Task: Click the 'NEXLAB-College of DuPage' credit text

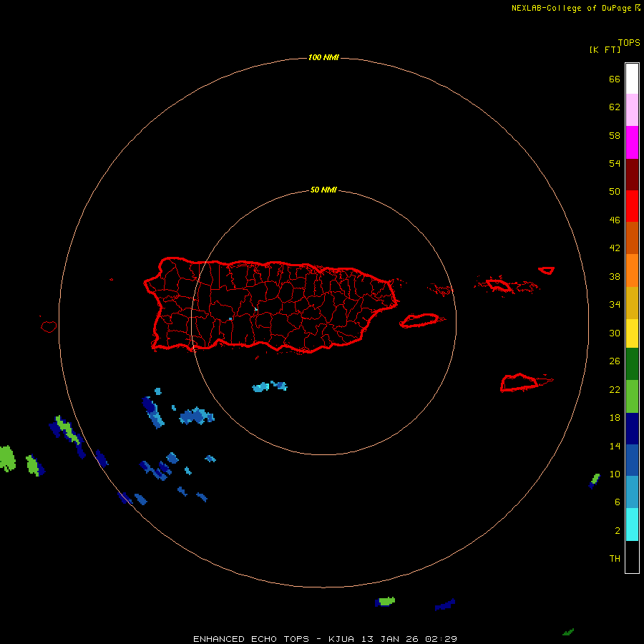Action: [x=572, y=8]
